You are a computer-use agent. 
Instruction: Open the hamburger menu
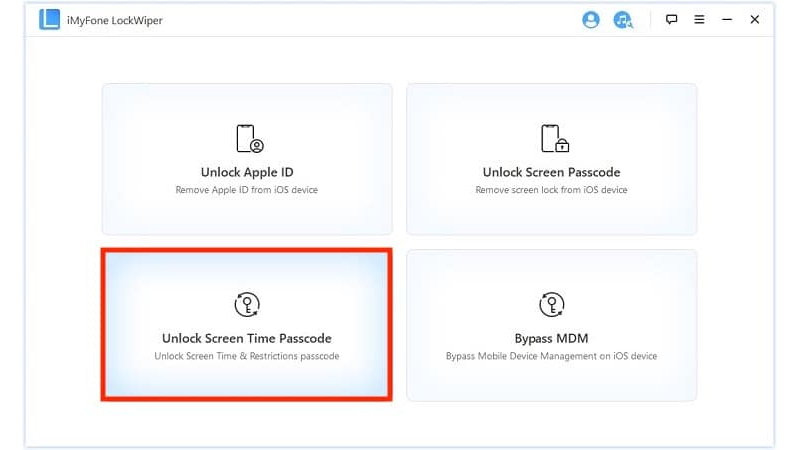point(700,19)
